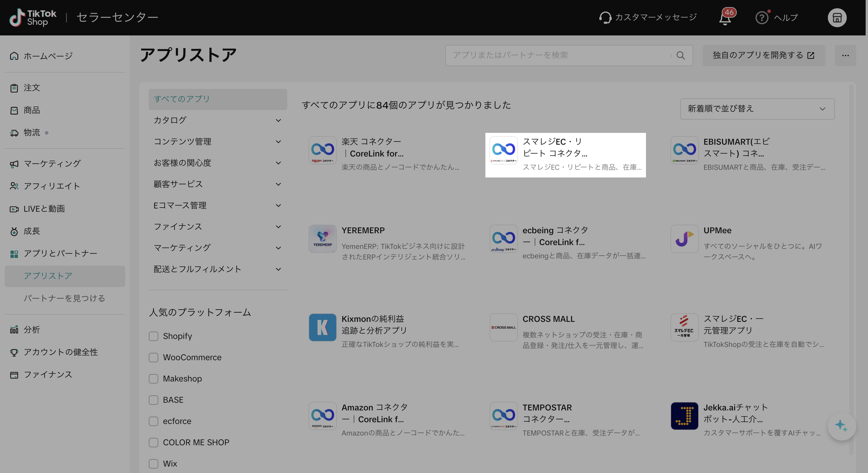Enable the WooCommerce filter checkbox
868x473 pixels.
[154, 358]
